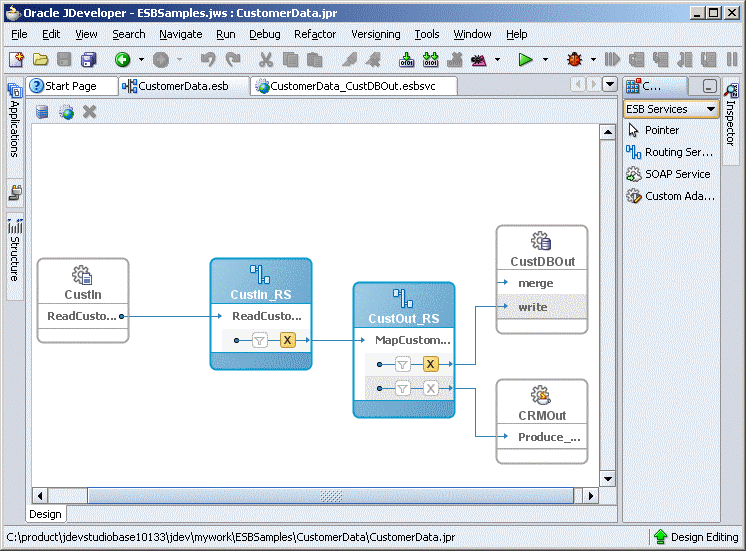The height and width of the screenshot is (551, 746).
Task: Click the green Back navigation icon
Action: pos(123,59)
